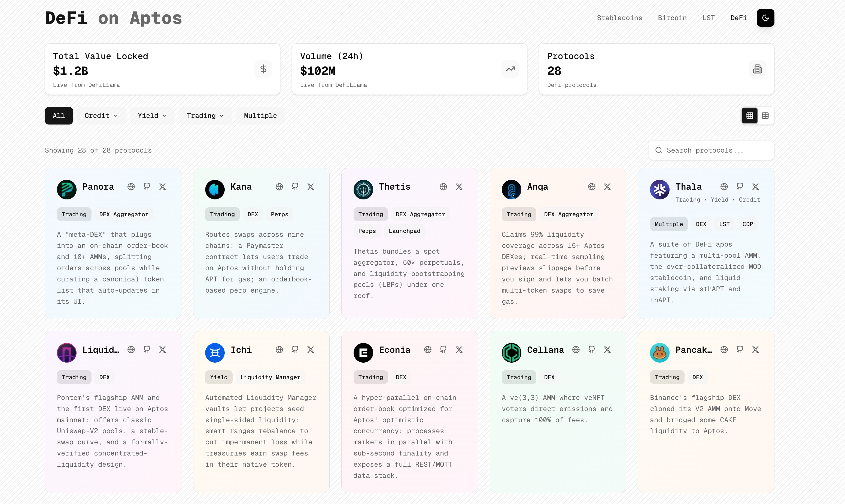Go to Bitcoin page

click(x=672, y=18)
